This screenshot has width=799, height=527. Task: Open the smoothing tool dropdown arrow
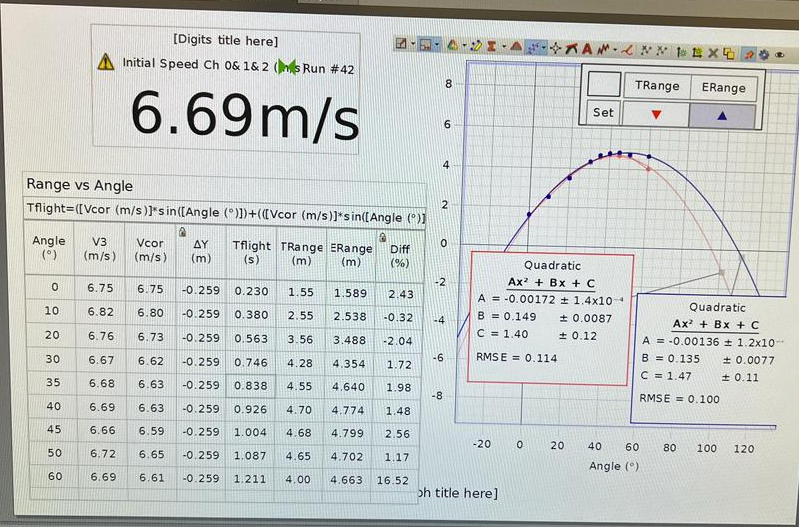pos(615,49)
